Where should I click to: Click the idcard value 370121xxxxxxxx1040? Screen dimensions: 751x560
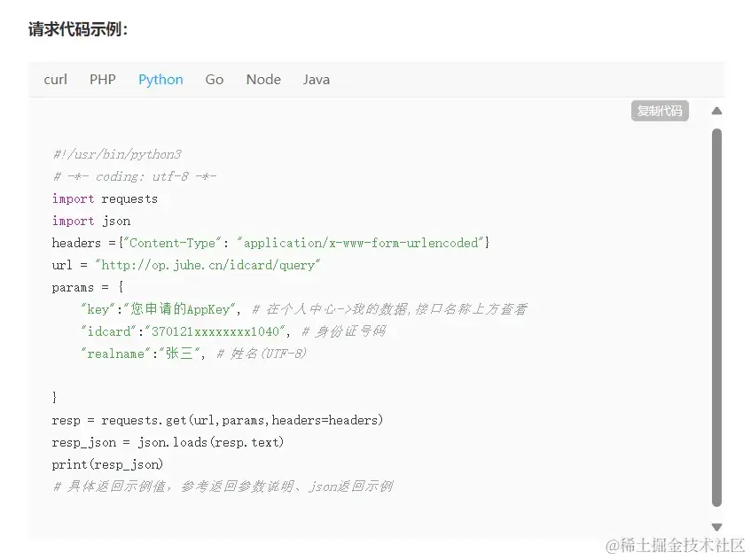click(217, 331)
